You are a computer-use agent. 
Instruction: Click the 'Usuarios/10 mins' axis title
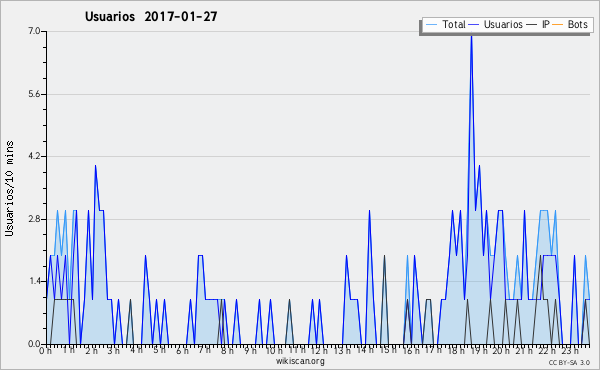click(9, 188)
